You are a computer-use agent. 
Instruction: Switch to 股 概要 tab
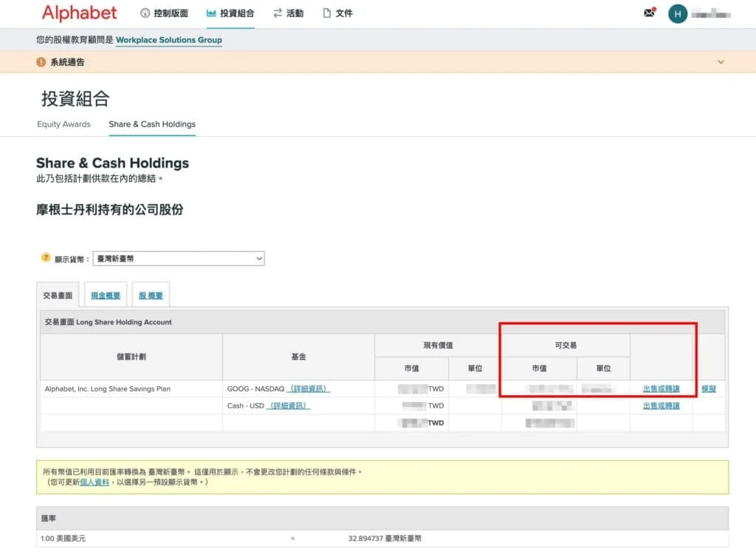(x=151, y=296)
